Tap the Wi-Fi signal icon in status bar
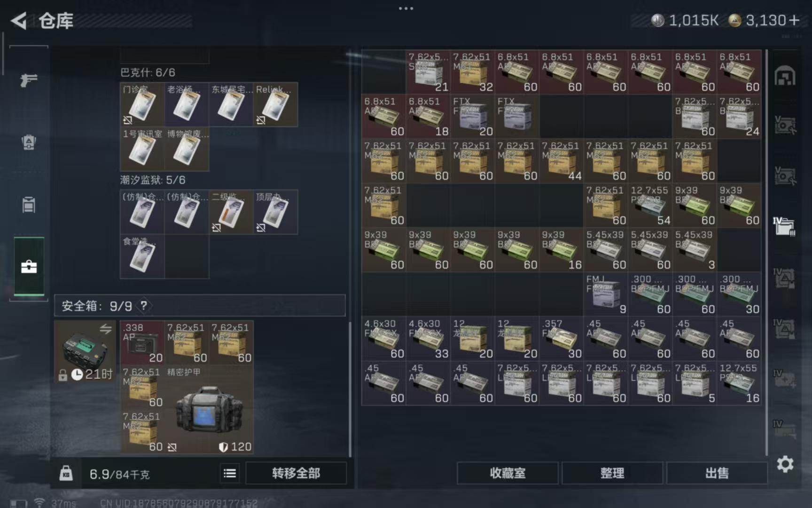 pyautogui.click(x=39, y=502)
